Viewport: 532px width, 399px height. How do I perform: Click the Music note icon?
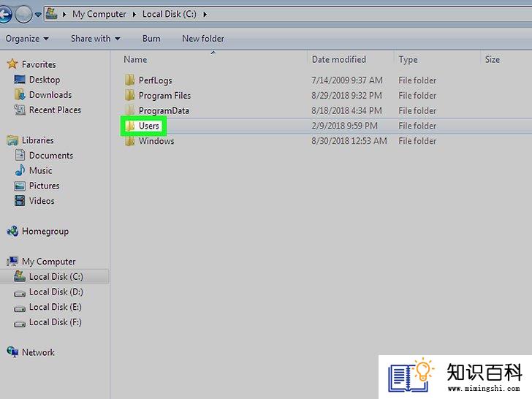[x=20, y=170]
